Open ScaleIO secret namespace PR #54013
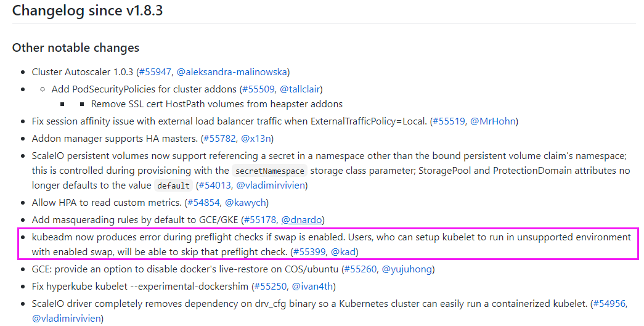The height and width of the screenshot is (326, 644). click(215, 185)
